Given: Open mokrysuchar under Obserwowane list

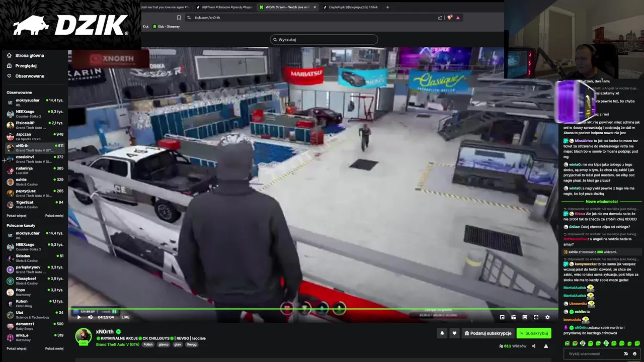Looking at the screenshot, I should 35,102.
